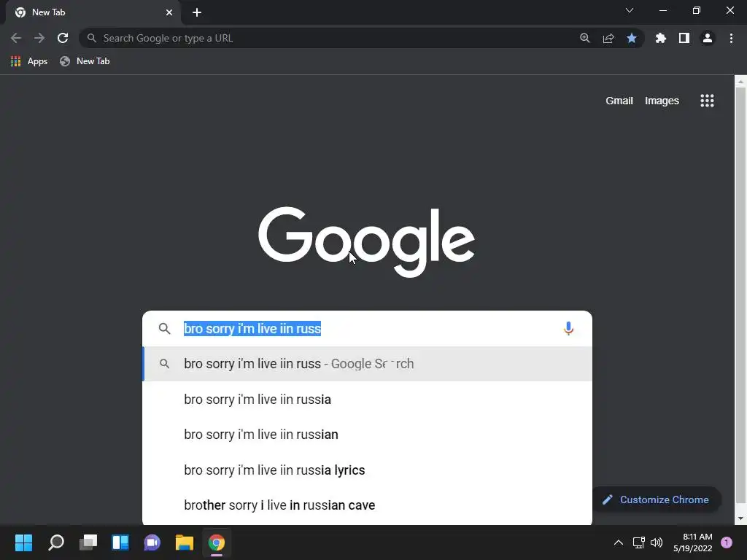Open a new browser tab
747x560 pixels.
197,12
